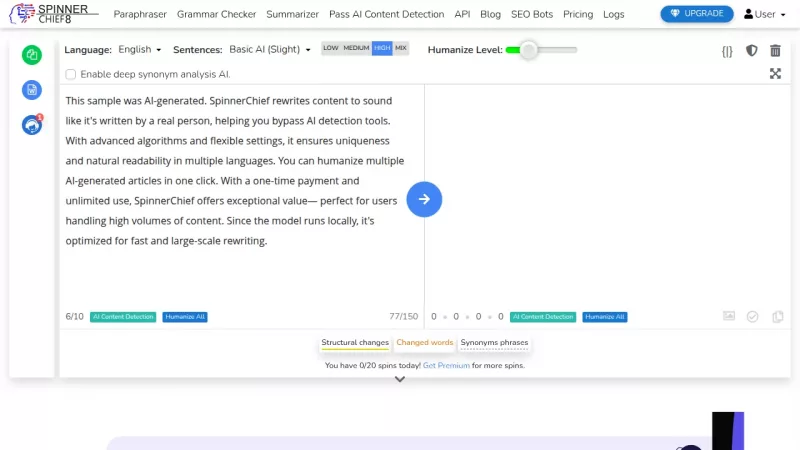Open the Grammar Checker menu item
800x450 pixels.
216,14
